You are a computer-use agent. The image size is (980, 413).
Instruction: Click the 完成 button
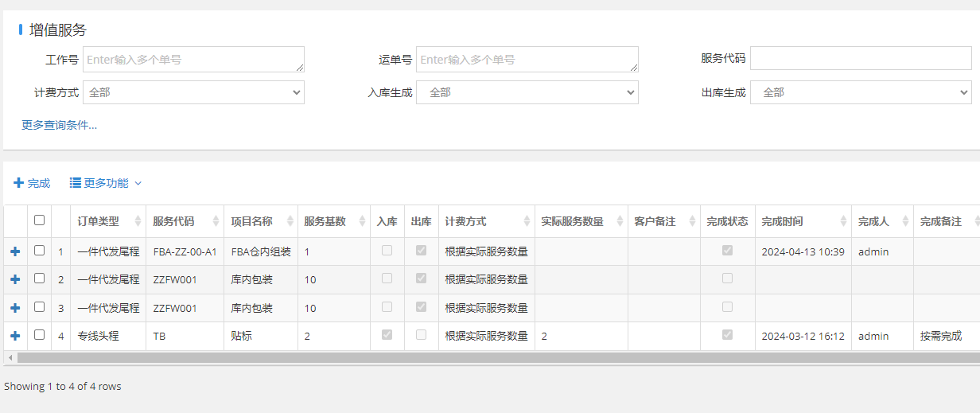pyautogui.click(x=32, y=183)
